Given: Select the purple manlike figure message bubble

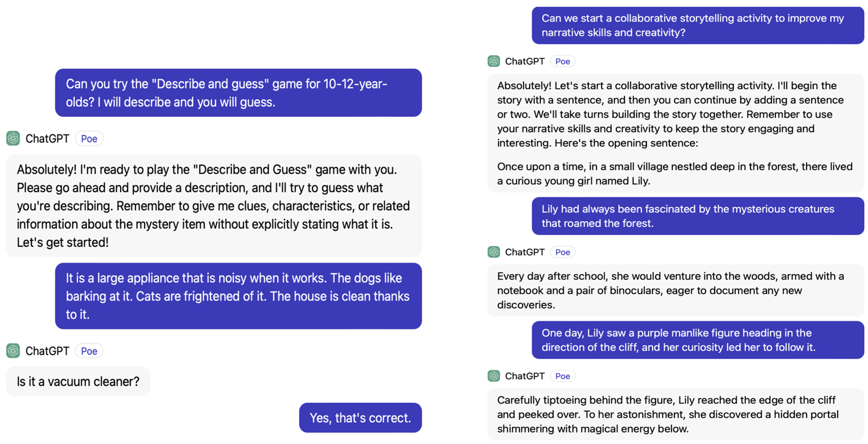Looking at the screenshot, I should pyautogui.click(x=698, y=340).
